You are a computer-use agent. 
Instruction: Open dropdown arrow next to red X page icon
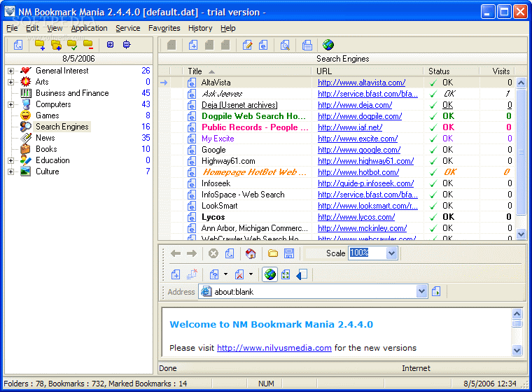[251, 274]
